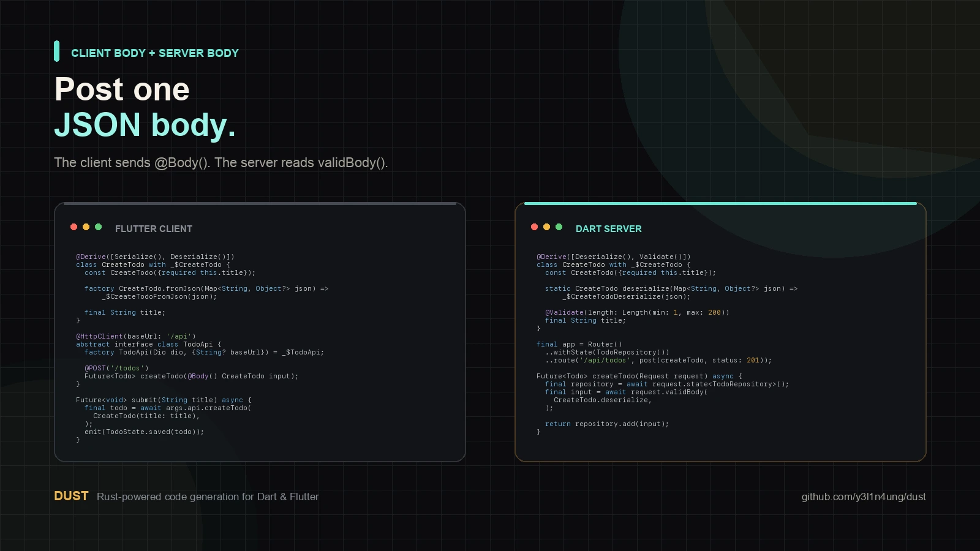This screenshot has width=980, height=551.
Task: Click the 'JSON body.' title text
Action: click(x=145, y=125)
